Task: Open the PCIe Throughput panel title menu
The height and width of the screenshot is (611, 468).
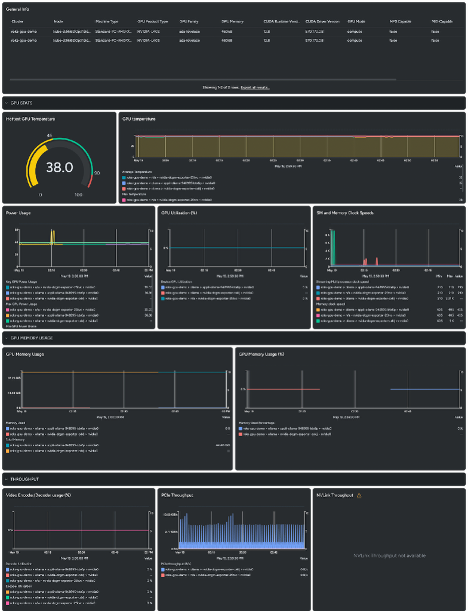Action: [177, 495]
